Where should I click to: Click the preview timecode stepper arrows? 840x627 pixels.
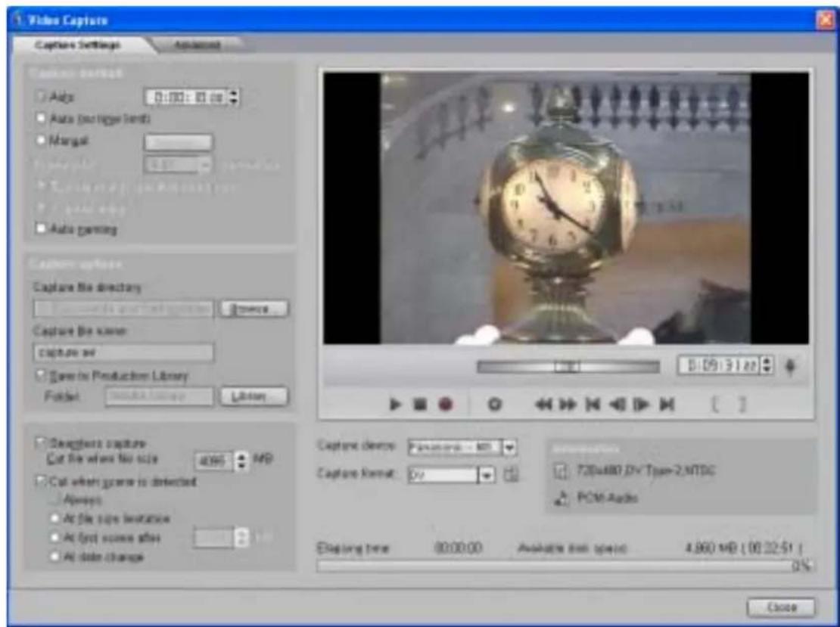pos(767,365)
